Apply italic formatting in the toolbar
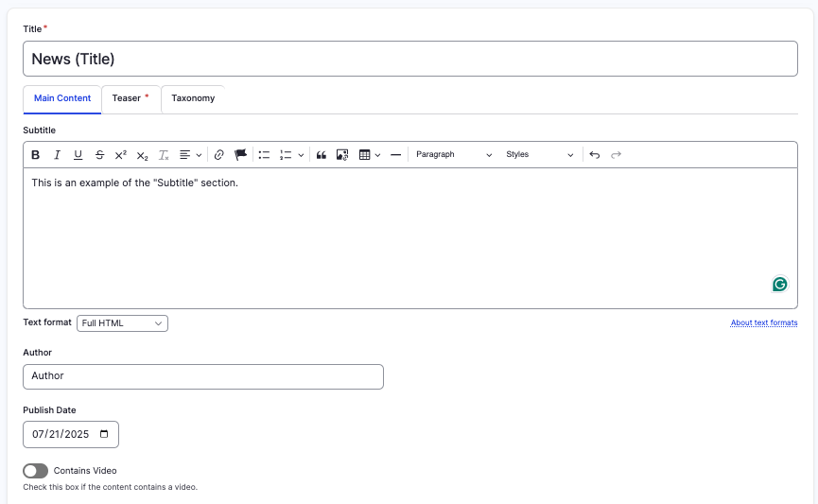The width and height of the screenshot is (818, 504). click(x=57, y=155)
